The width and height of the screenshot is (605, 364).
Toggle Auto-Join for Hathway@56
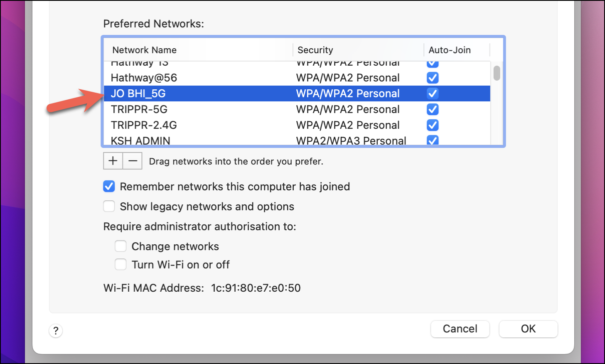(433, 78)
